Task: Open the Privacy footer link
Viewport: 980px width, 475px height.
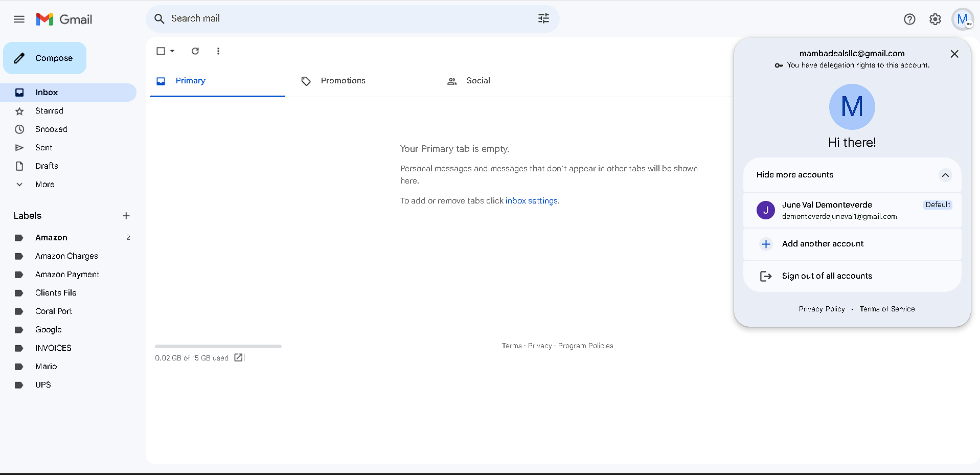Action: (540, 346)
